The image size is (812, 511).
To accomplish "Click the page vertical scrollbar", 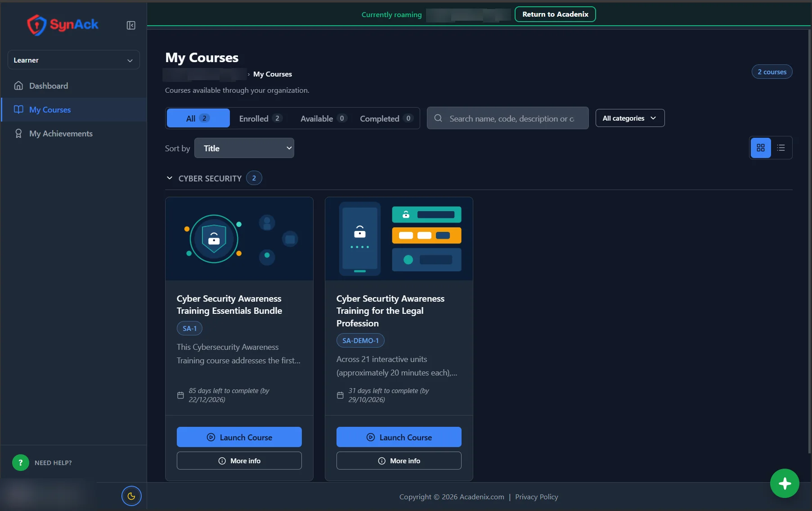I will tap(810, 241).
